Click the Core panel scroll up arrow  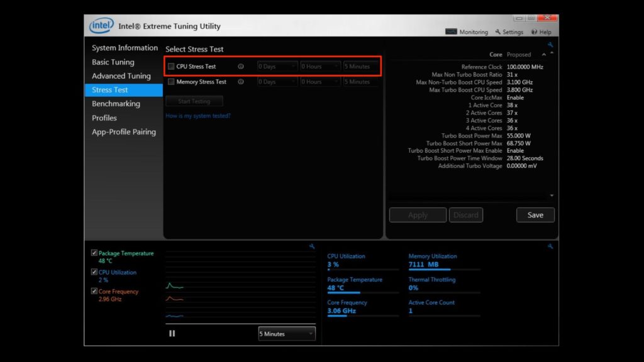pyautogui.click(x=552, y=53)
